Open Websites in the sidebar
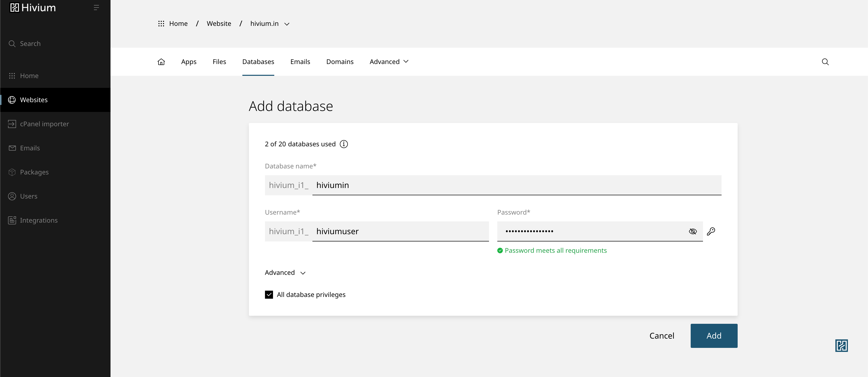This screenshot has height=377, width=868. click(x=55, y=100)
